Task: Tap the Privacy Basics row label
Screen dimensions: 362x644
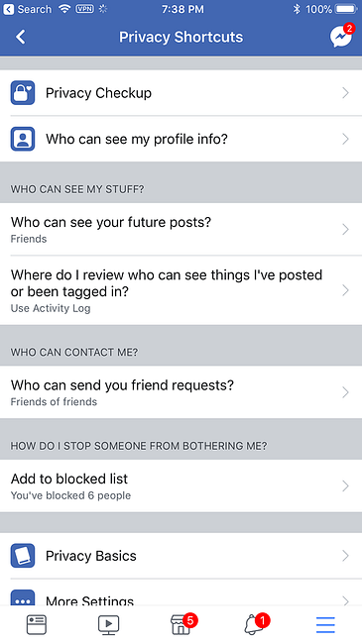Action: click(x=90, y=556)
